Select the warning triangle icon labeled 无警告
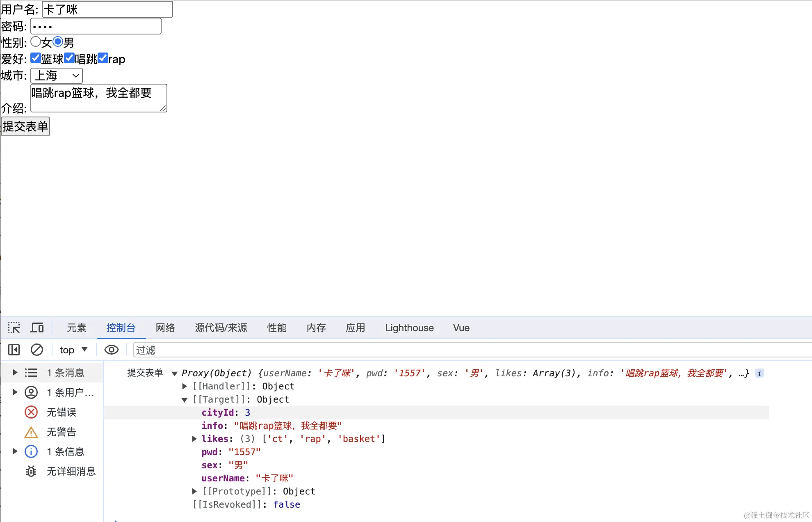812x522 pixels. pyautogui.click(x=31, y=432)
